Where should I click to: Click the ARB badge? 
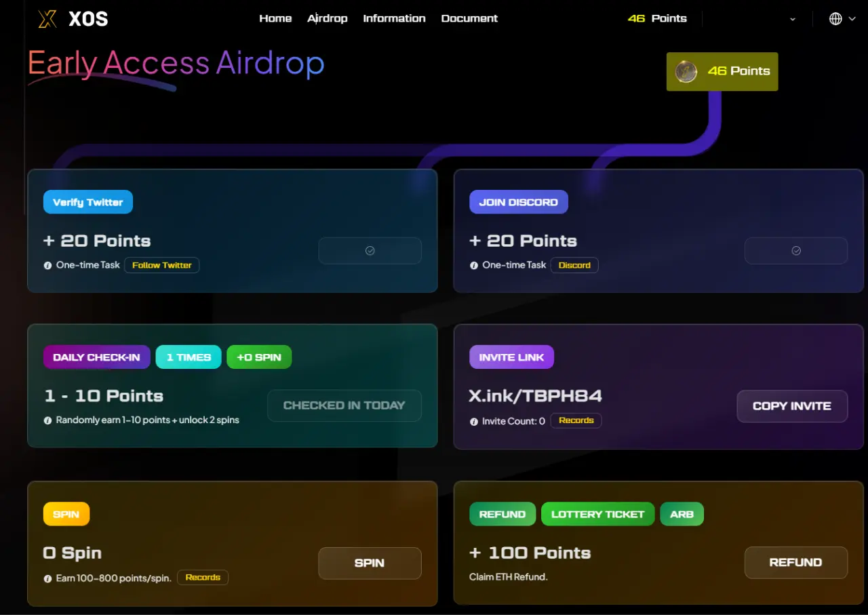(682, 514)
